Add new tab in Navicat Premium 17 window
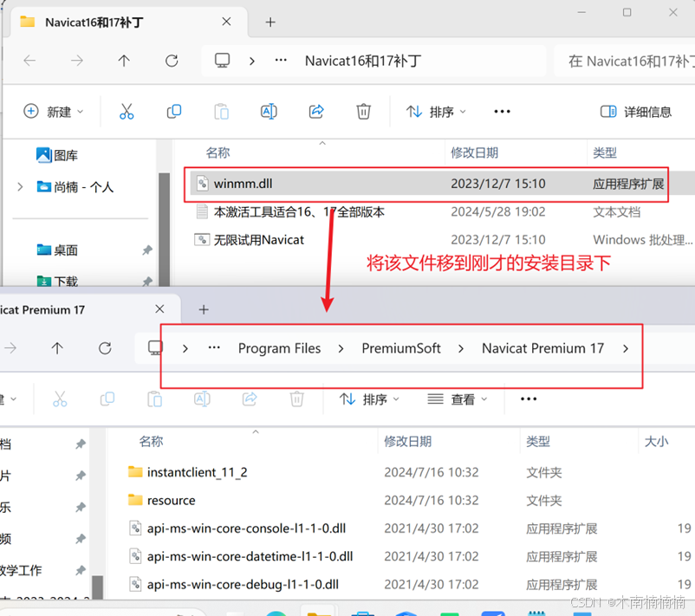Viewport: 695px width, 616px height. (x=204, y=309)
